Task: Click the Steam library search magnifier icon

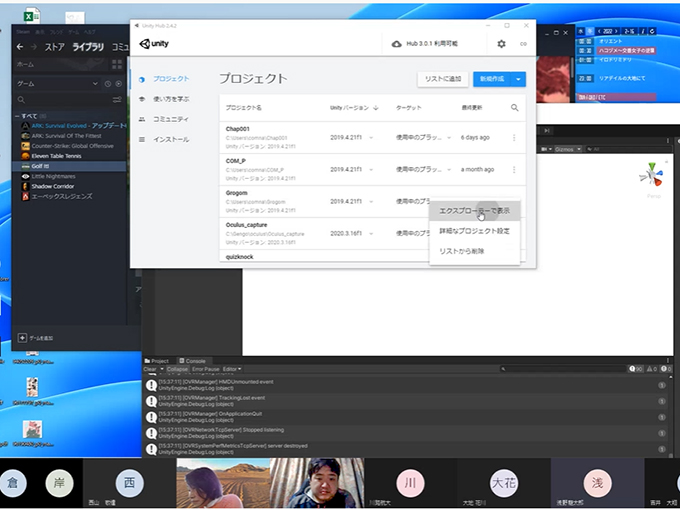Action: click(x=21, y=100)
